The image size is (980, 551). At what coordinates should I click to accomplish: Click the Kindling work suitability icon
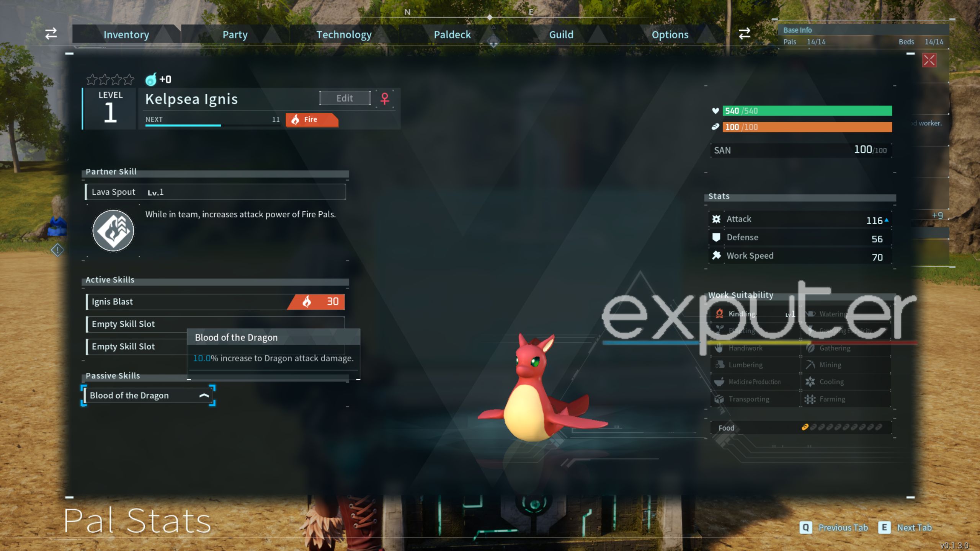719,313
